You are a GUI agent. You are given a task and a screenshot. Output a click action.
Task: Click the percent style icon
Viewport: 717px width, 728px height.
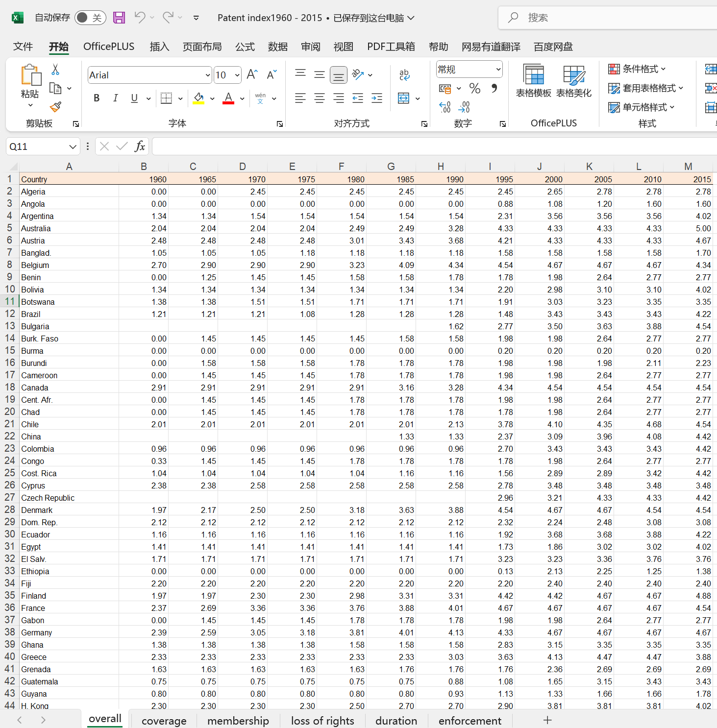474,88
